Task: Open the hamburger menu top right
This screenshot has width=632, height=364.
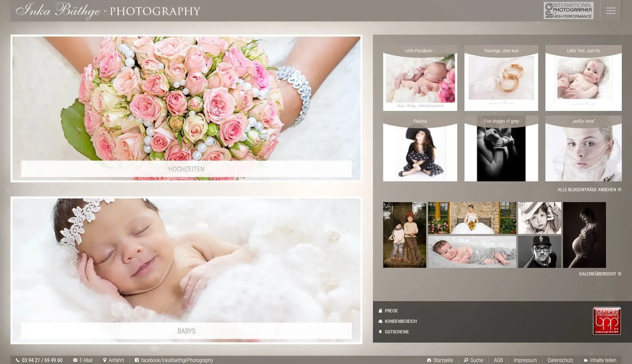Action: tap(611, 11)
